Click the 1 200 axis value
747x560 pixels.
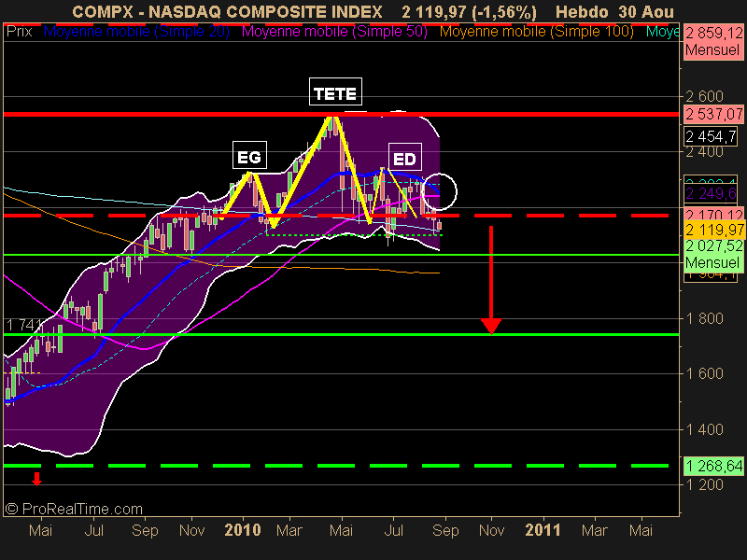coord(704,484)
